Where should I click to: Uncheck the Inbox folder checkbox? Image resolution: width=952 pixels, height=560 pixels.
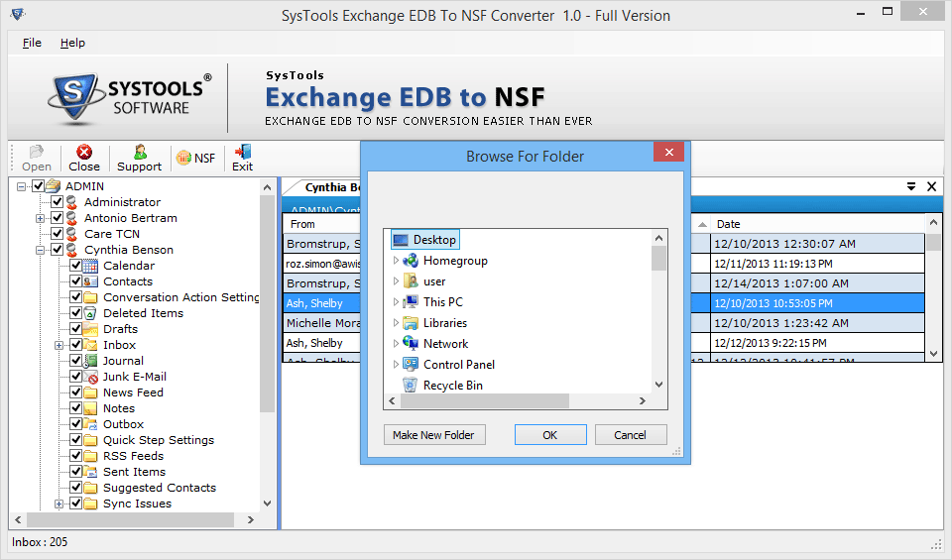[x=76, y=345]
